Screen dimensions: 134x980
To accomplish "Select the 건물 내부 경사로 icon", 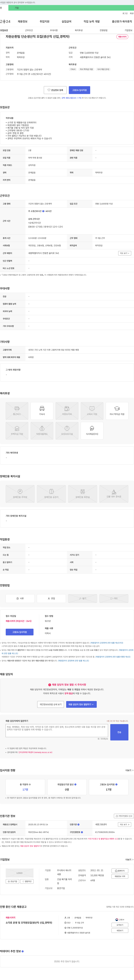I will 114,494.
